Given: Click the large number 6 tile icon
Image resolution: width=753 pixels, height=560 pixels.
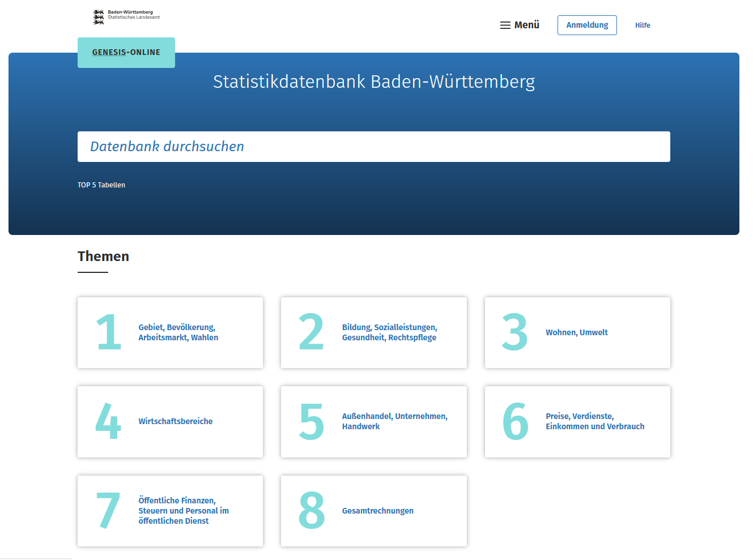Looking at the screenshot, I should (x=515, y=421).
